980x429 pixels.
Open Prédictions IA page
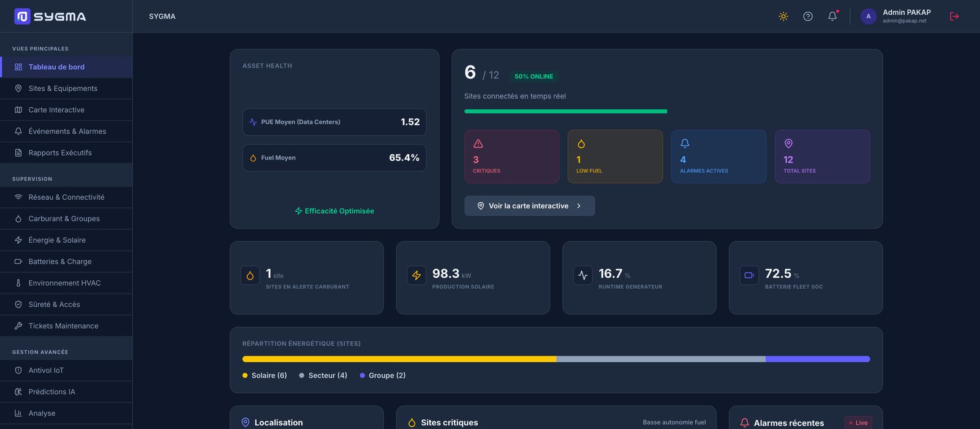(x=66, y=392)
